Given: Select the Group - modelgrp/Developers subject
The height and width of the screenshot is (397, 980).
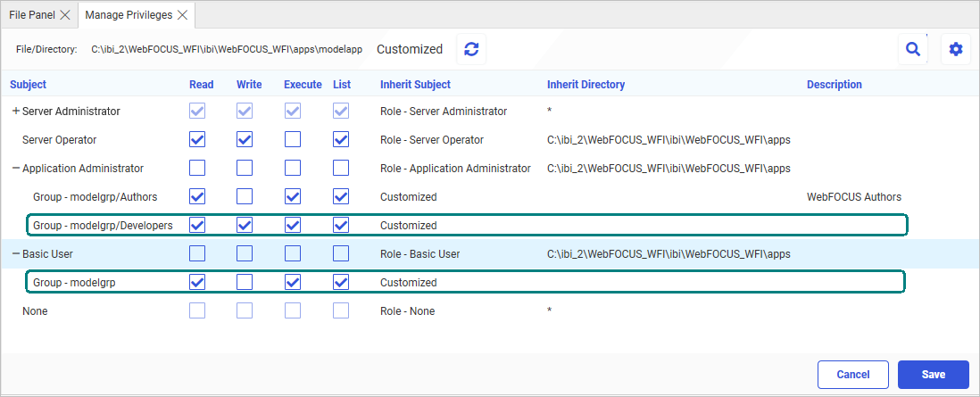Looking at the screenshot, I should [x=104, y=225].
